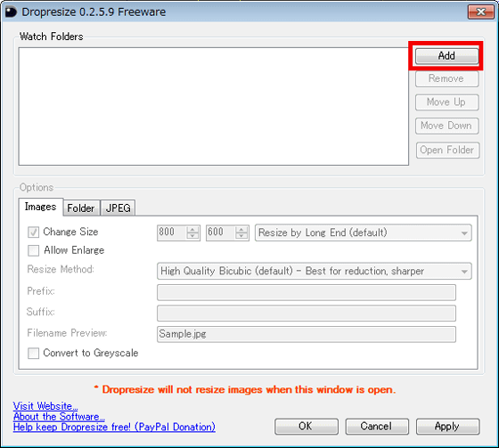Open the Resize by Long End dropdown
Viewport: 499px width, 448px height.
364,232
